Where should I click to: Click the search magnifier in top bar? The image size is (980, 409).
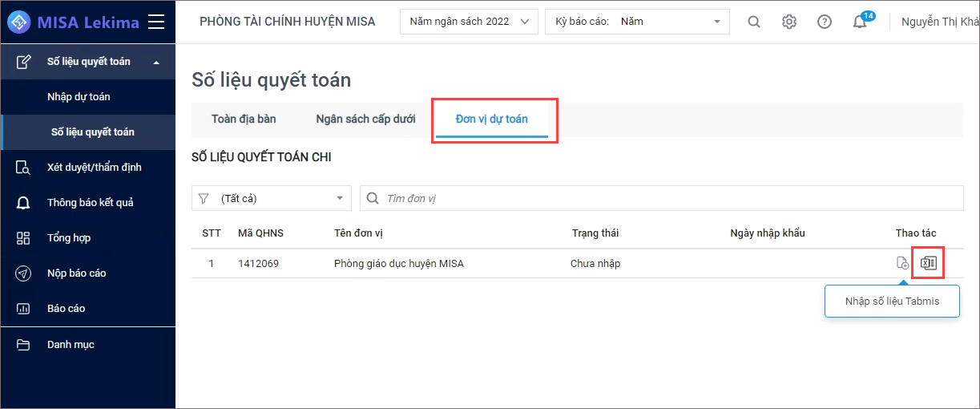coord(754,22)
